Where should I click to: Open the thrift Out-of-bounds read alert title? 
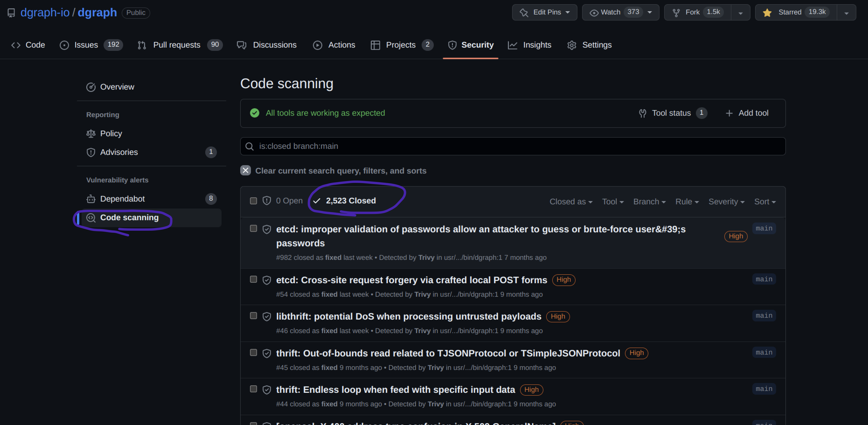click(x=448, y=354)
